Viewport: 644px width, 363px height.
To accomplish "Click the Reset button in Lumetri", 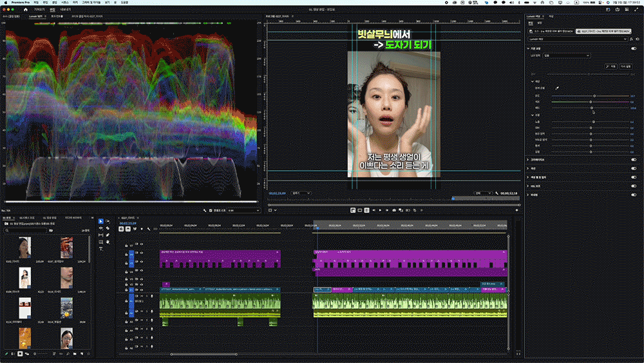I will tap(626, 66).
